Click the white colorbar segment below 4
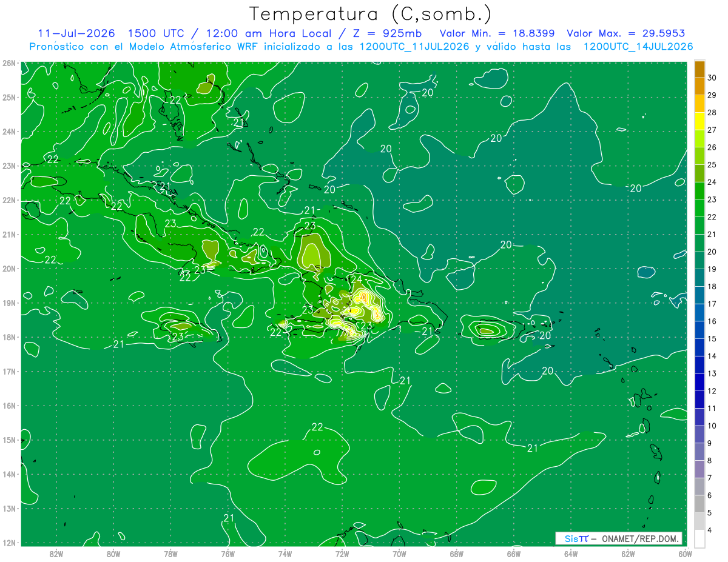Screen dimensions: 728x562 point(699,539)
